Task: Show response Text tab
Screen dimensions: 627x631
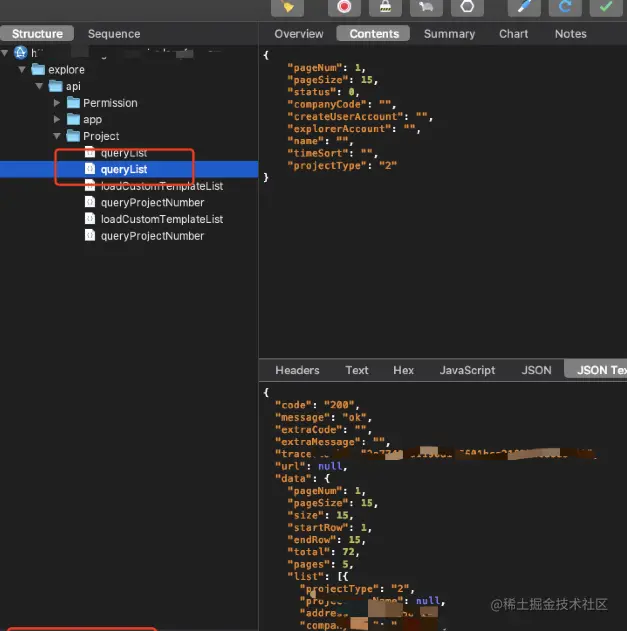Action: click(x=357, y=370)
